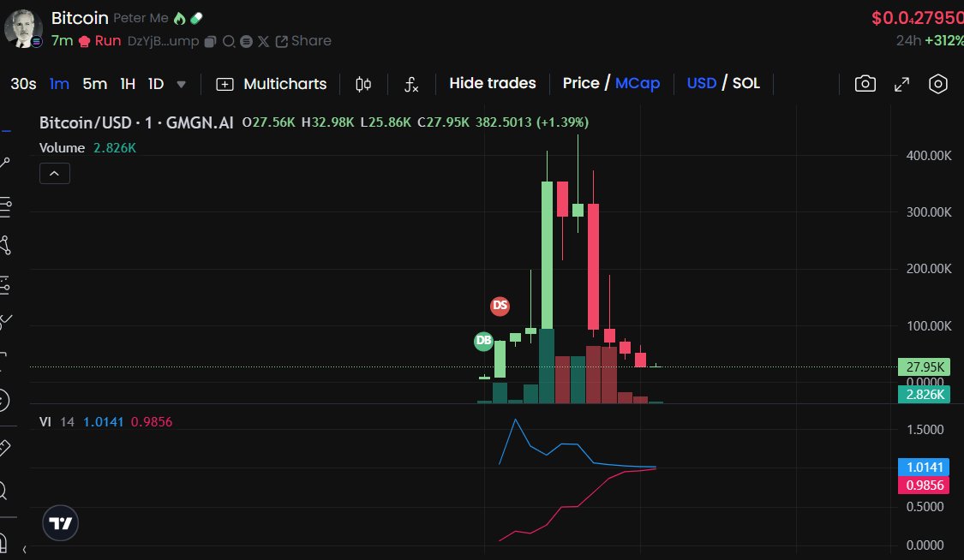This screenshot has height=560, width=964.
Task: Select the zoom in magnifier tool
Action: (3, 490)
